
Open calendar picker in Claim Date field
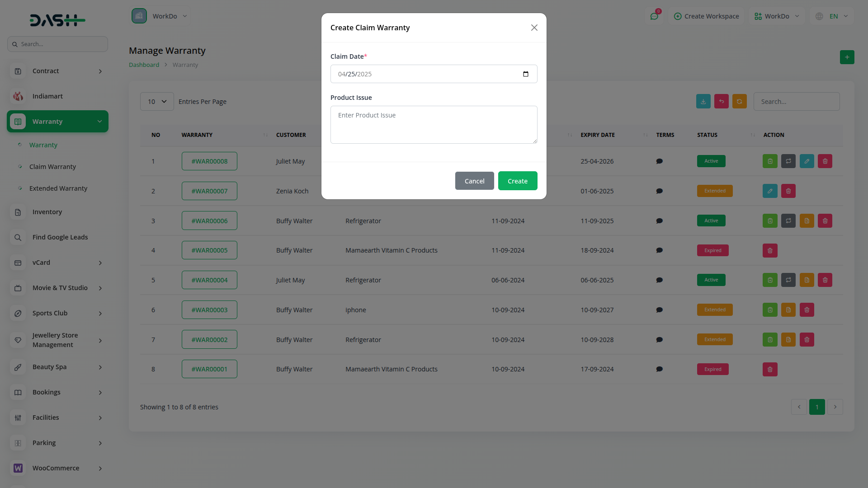pos(525,74)
